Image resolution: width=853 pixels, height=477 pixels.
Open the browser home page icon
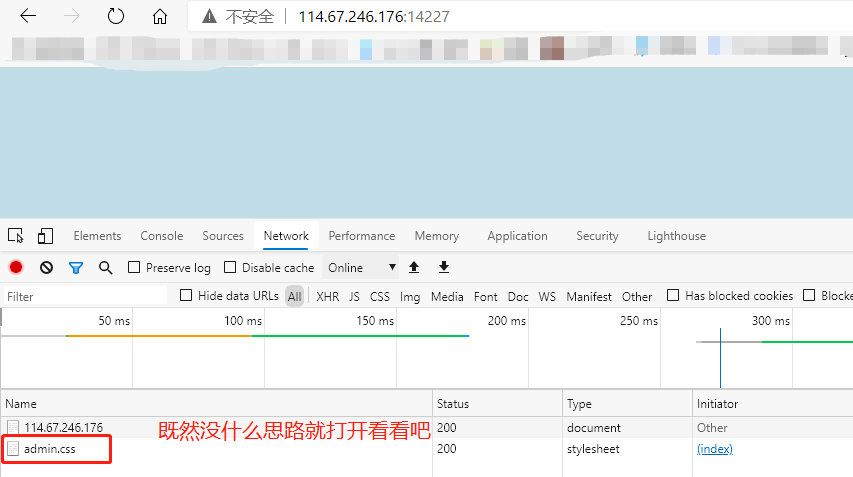(x=159, y=16)
